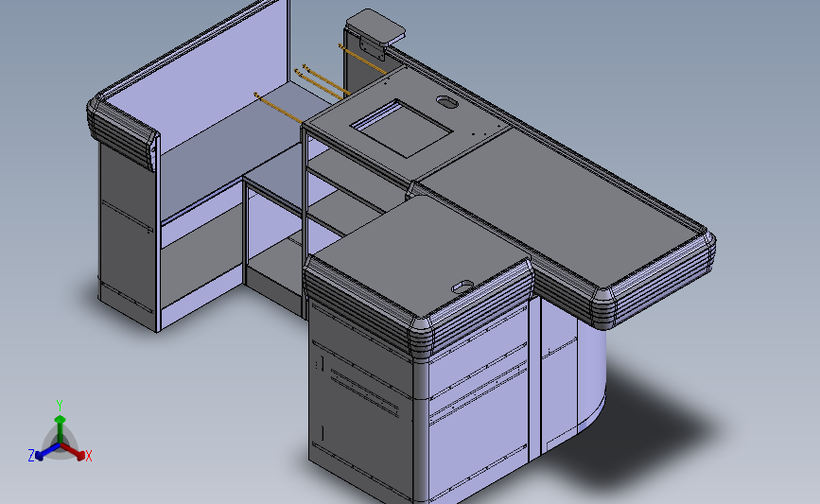Select the oval hole on the front cabinet top
The width and height of the screenshot is (820, 504).
click(462, 287)
